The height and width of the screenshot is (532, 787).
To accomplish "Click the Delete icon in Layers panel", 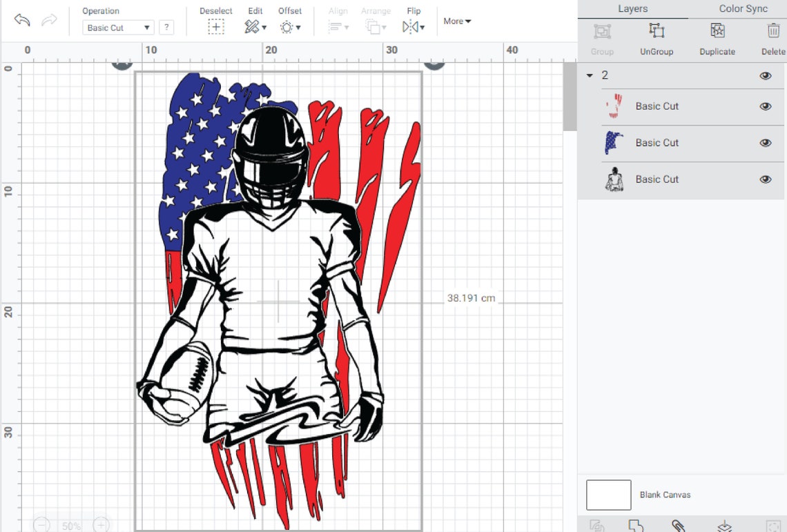I will [x=771, y=31].
